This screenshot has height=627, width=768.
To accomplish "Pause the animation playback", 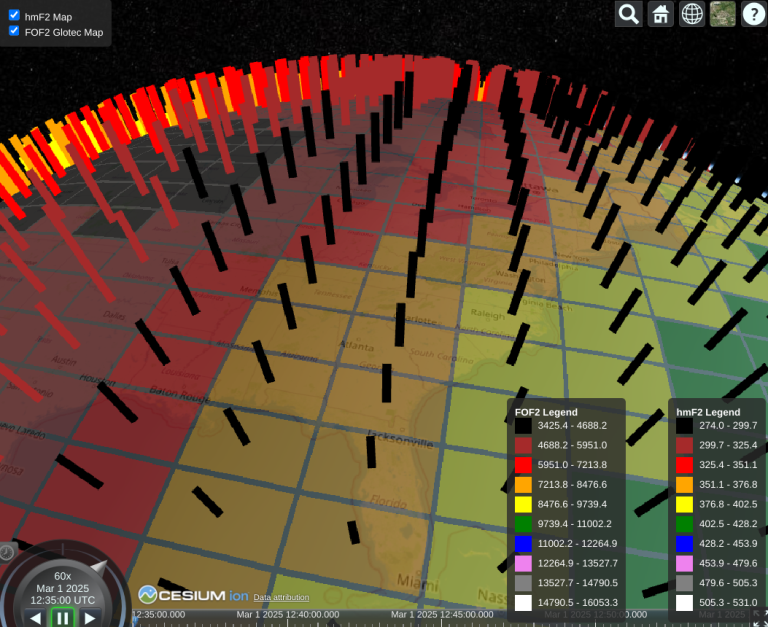I will [x=63, y=618].
